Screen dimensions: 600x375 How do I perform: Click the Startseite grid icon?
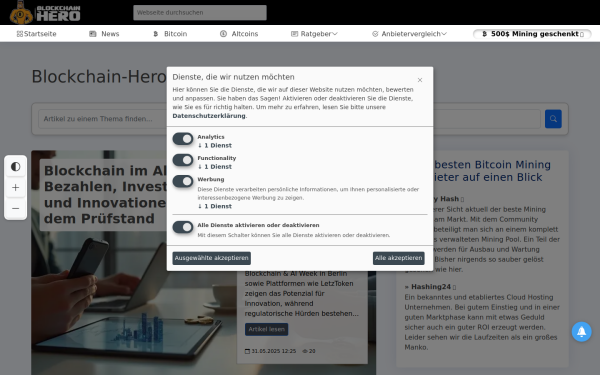click(20, 34)
